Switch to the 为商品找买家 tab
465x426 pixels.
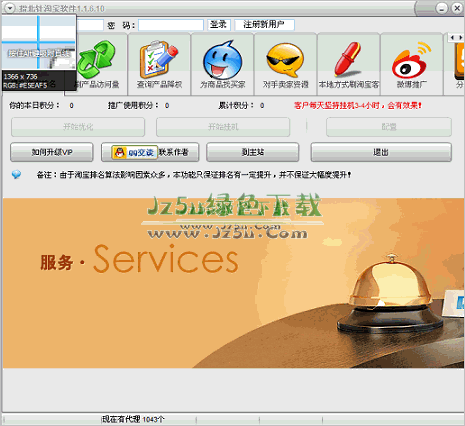[222, 64]
